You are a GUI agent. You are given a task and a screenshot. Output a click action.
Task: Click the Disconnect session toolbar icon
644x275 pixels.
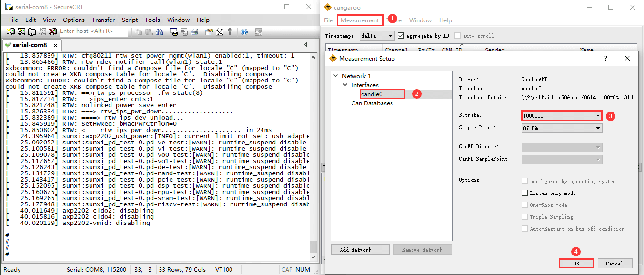52,31
